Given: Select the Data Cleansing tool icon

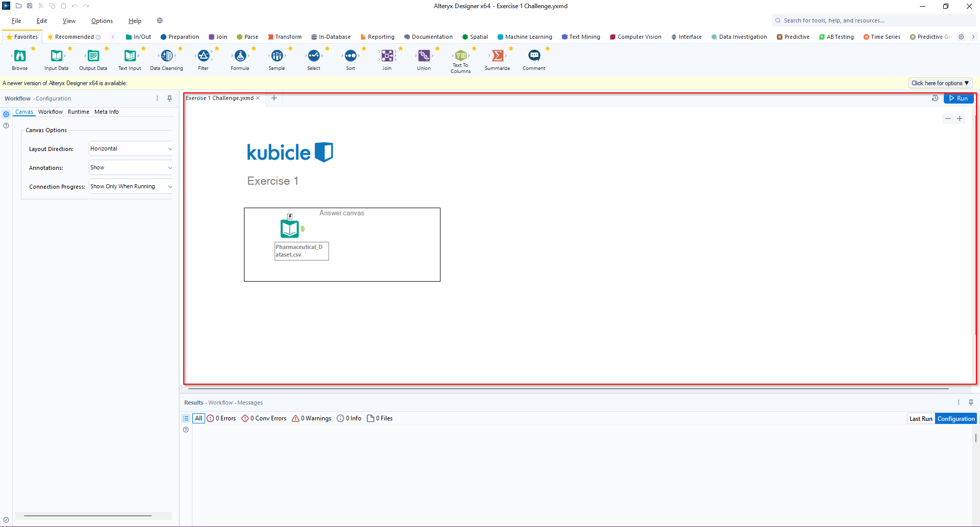Looking at the screenshot, I should 167,56.
